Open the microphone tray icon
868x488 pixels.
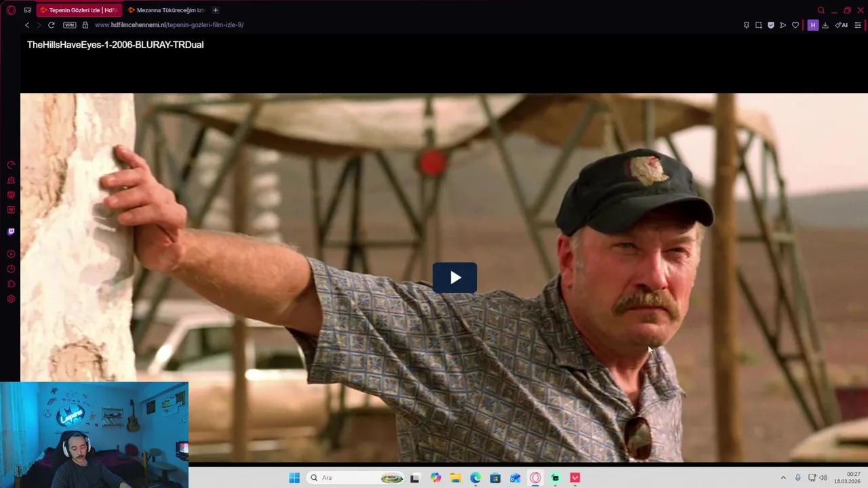(797, 478)
